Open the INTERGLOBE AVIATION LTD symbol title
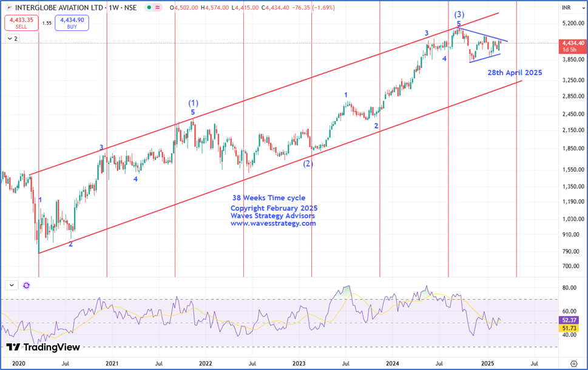Viewport: 588px width, 370px height. (x=76, y=7)
